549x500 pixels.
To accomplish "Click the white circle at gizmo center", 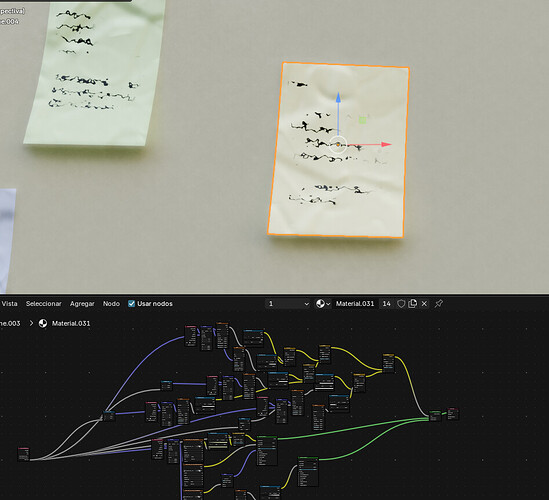I will point(338,144).
